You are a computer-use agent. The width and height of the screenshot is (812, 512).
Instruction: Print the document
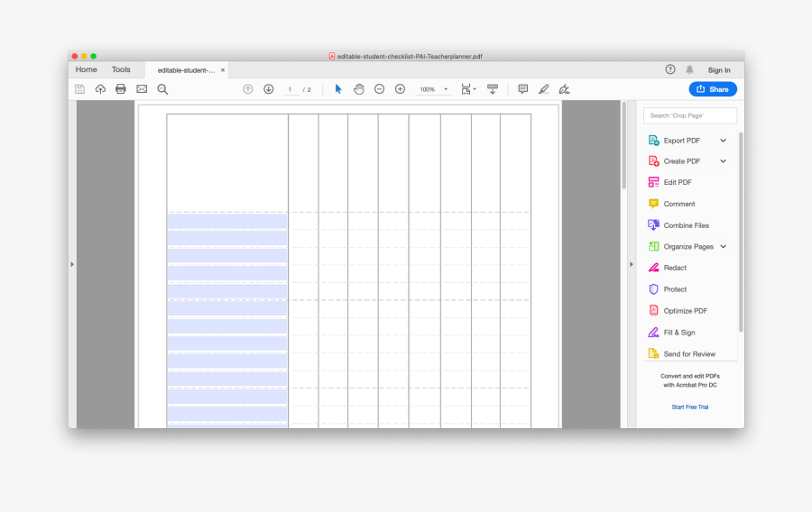point(121,89)
